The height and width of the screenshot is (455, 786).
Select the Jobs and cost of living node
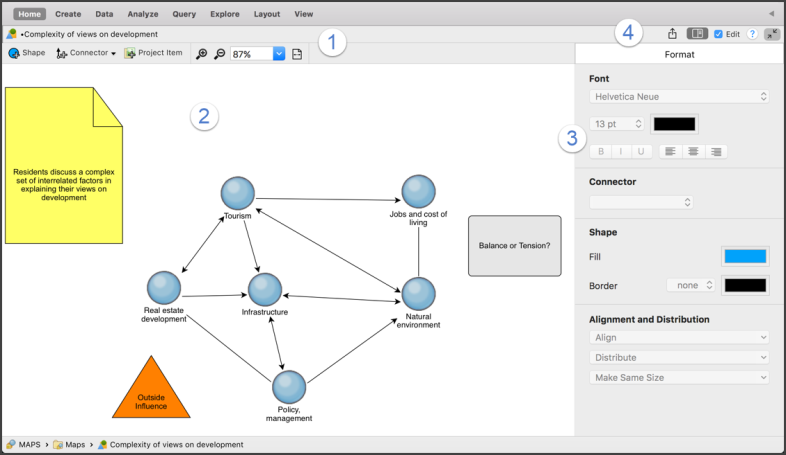(418, 191)
